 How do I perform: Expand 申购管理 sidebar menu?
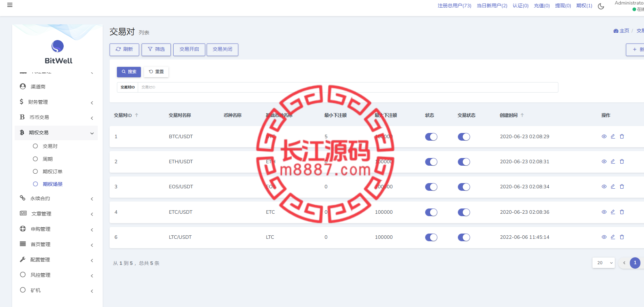tap(56, 229)
